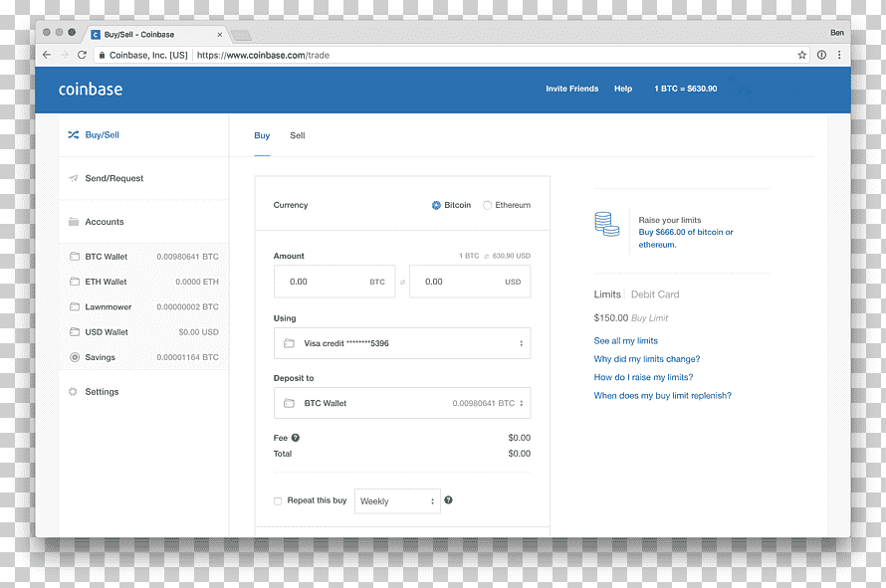Screen dimensions: 886x588
Task: Click the card icon in Using field
Action: click(x=290, y=343)
